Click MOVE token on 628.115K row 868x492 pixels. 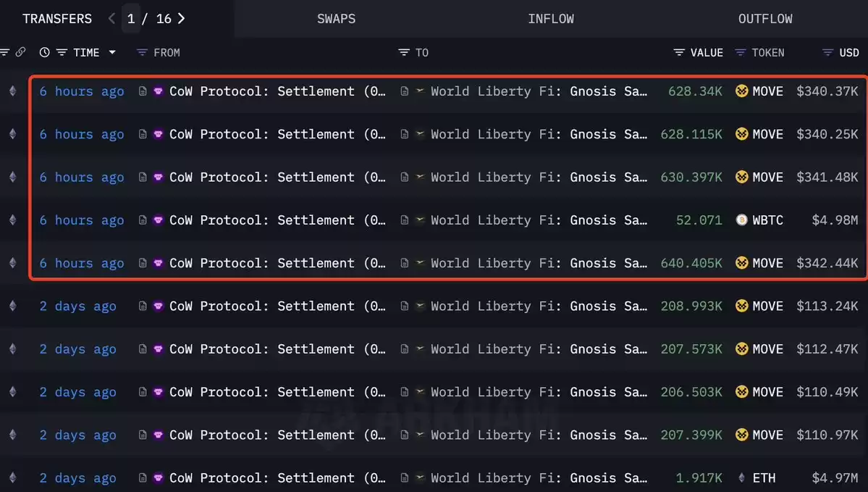(768, 134)
